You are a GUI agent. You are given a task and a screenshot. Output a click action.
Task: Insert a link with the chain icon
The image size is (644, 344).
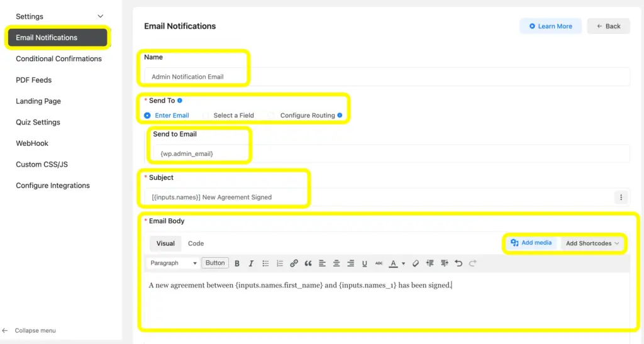[x=294, y=263]
